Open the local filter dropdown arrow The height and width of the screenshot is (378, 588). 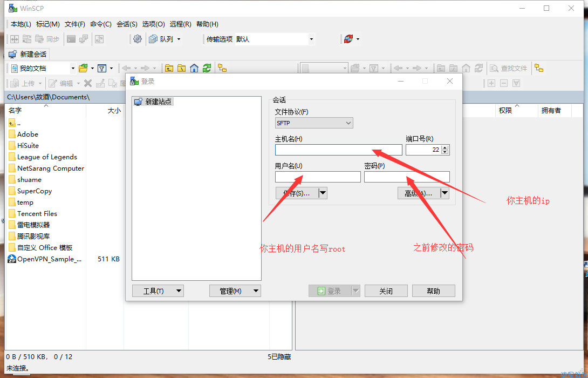(111, 69)
